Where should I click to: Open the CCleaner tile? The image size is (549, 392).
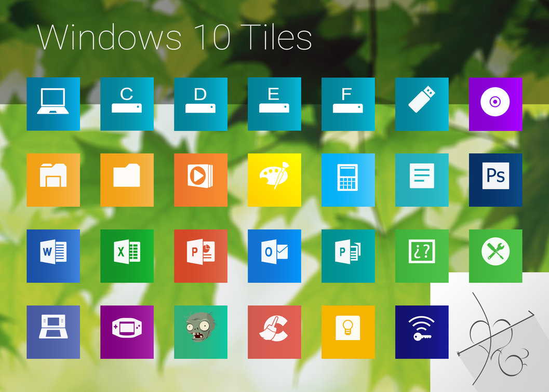(x=274, y=332)
